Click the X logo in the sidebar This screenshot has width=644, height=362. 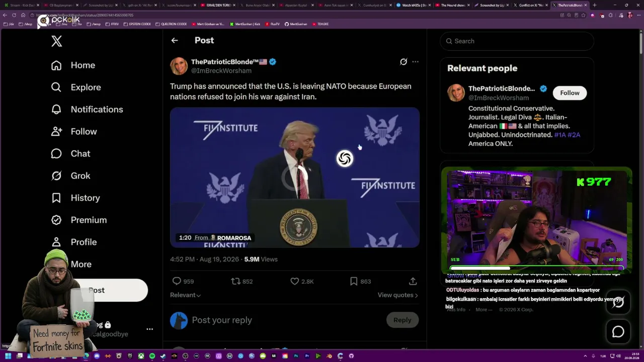click(57, 41)
